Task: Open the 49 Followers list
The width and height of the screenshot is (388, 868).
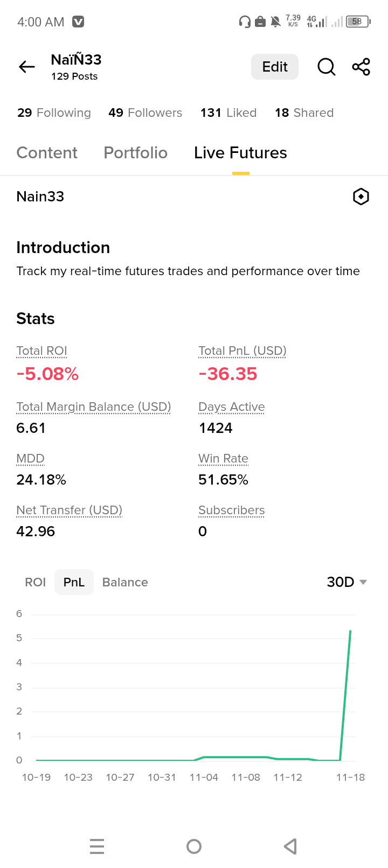Action: pyautogui.click(x=145, y=113)
